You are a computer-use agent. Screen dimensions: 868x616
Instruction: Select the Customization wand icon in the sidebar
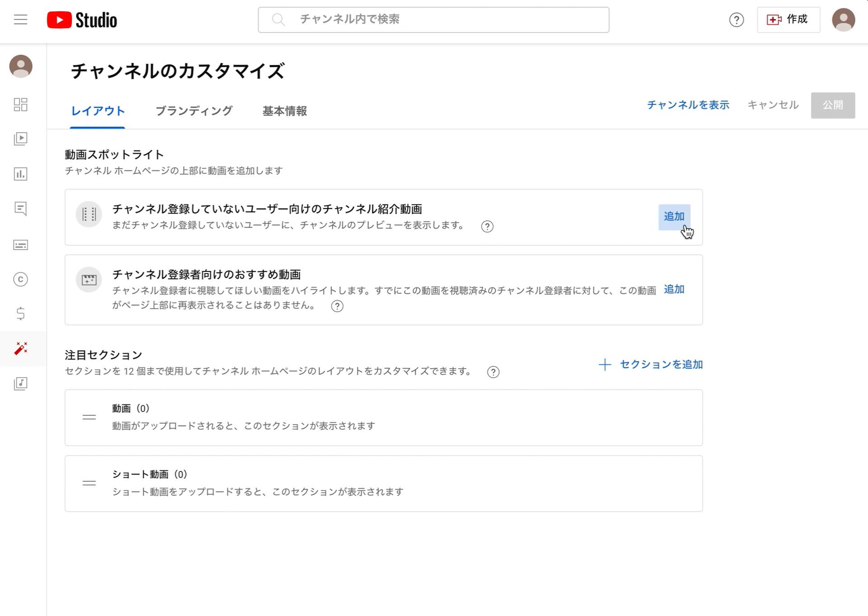coord(20,348)
